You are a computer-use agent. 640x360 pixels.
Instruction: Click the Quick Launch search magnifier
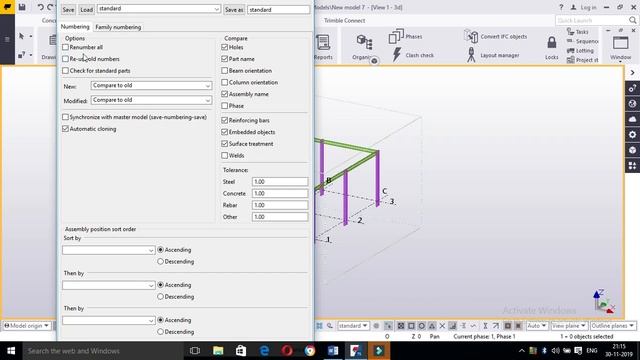(x=632, y=20)
